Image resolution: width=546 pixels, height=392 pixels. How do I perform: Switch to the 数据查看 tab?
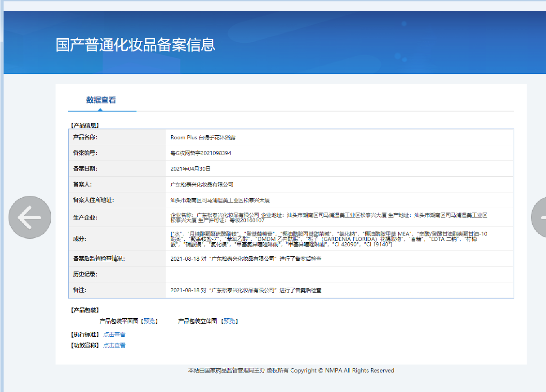(101, 100)
